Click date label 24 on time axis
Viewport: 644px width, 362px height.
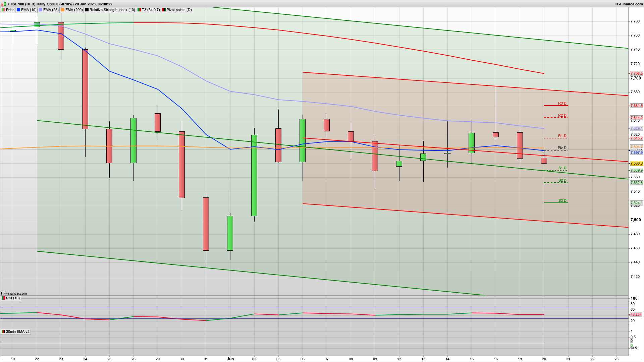(85, 359)
